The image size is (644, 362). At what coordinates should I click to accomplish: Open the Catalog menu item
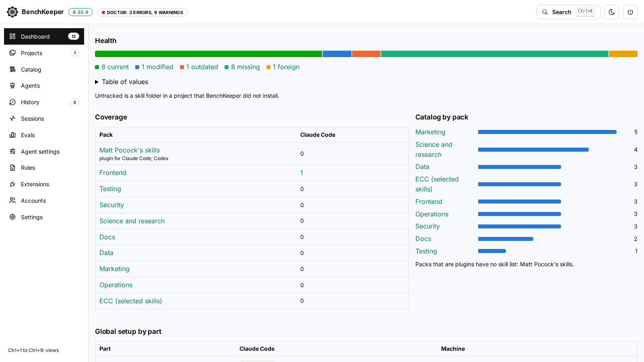pos(44,69)
